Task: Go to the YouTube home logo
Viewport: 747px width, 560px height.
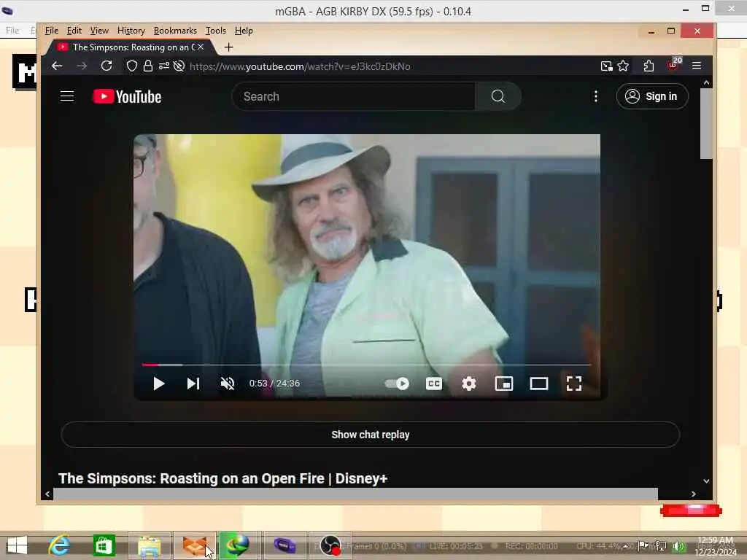Action: (x=127, y=97)
